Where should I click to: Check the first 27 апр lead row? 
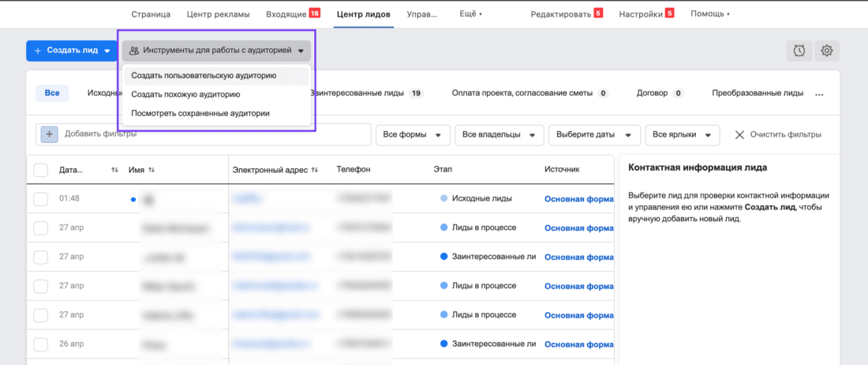[x=41, y=227]
